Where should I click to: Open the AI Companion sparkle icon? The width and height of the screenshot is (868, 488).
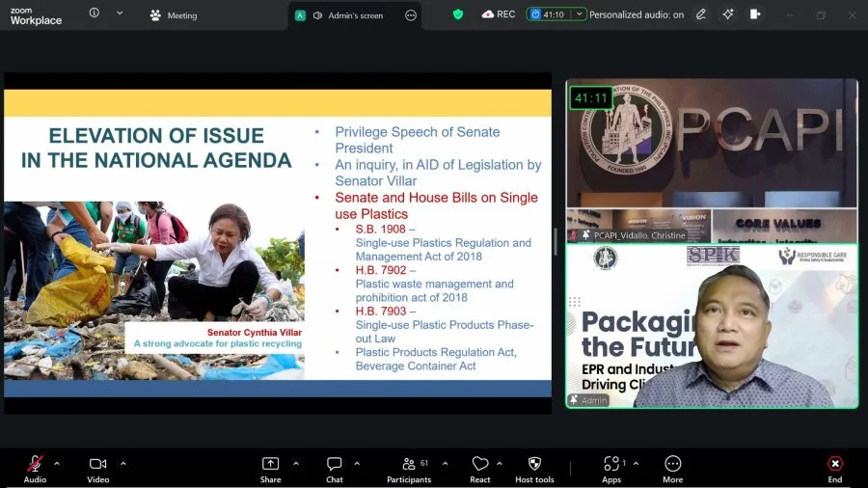click(728, 14)
